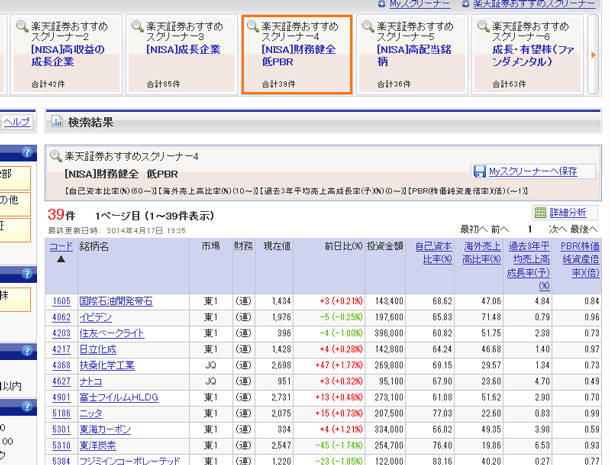The height and width of the screenshot is (465, 610).
Task: Open 扶桑化学工業 stock link
Action: (x=107, y=365)
